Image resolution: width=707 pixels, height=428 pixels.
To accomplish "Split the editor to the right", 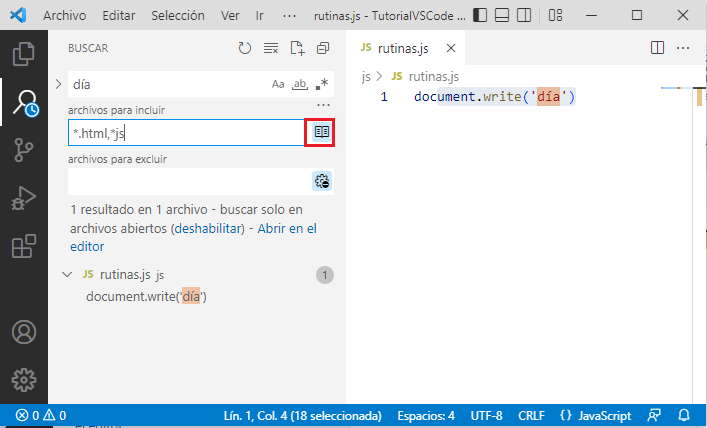I will click(x=657, y=48).
